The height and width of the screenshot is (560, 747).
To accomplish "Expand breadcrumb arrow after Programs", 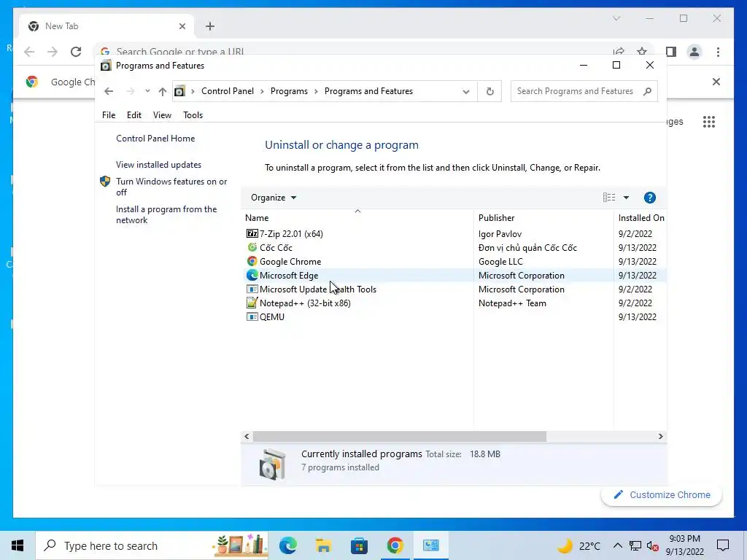I will click(x=316, y=91).
